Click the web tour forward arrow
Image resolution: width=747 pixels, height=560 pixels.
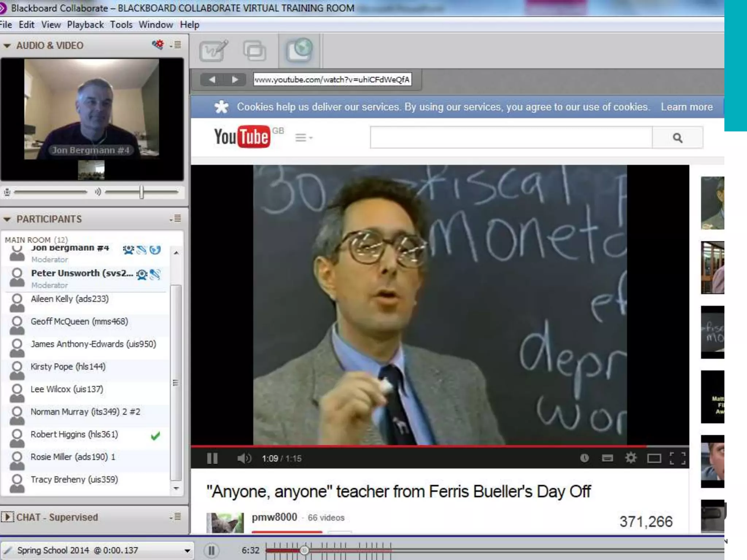(235, 79)
